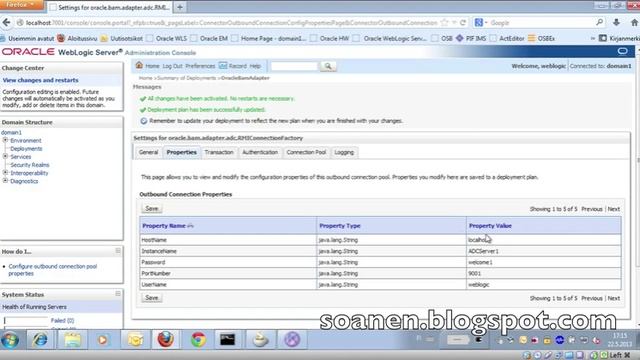Switch to the Connection Pool tab
The image size is (640, 360).
pos(306,152)
